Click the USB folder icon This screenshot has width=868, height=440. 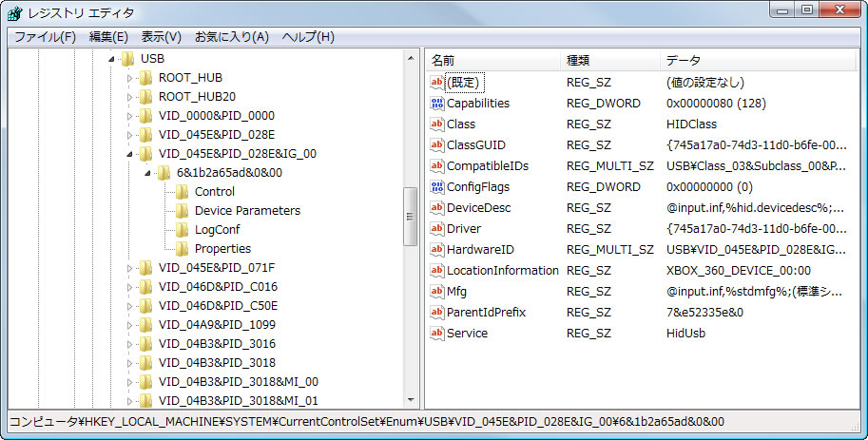(128, 59)
